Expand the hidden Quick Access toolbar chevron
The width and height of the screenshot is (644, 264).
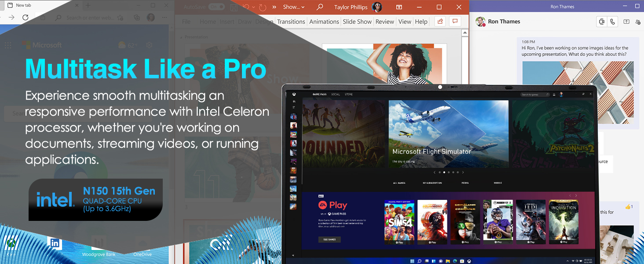coord(274,7)
